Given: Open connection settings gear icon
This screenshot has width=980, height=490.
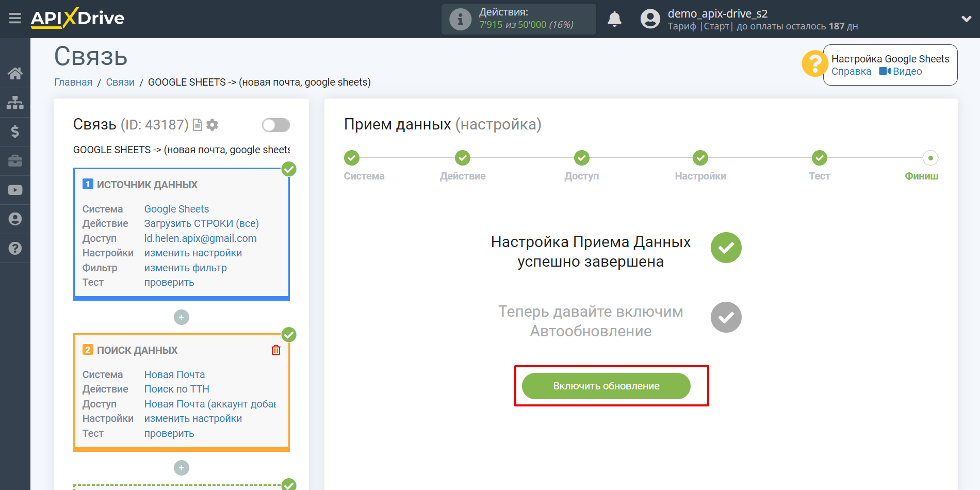Looking at the screenshot, I should pyautogui.click(x=212, y=125).
